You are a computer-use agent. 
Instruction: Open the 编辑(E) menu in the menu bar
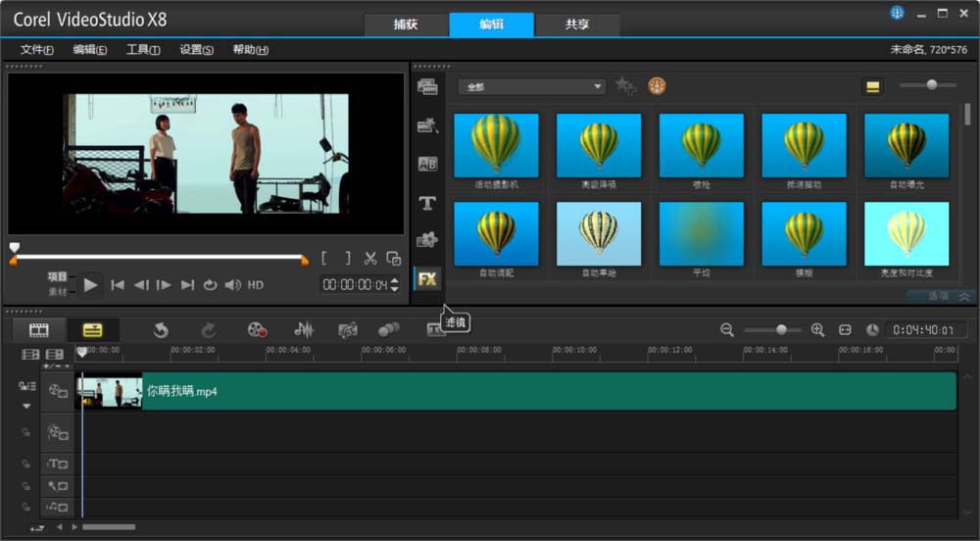(89, 50)
